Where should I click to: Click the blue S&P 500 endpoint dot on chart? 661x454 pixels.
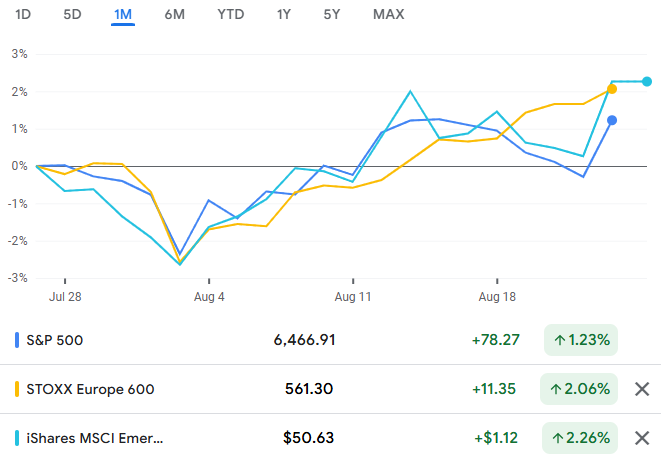click(612, 121)
